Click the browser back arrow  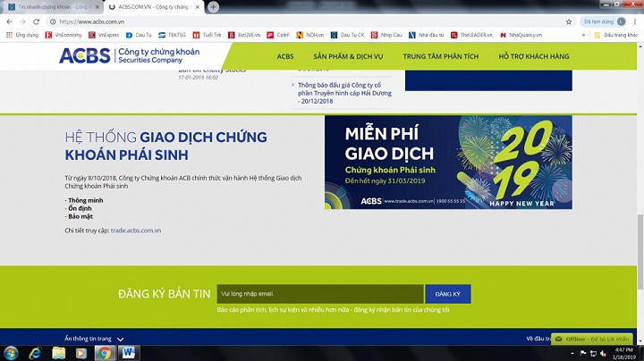tap(9, 21)
